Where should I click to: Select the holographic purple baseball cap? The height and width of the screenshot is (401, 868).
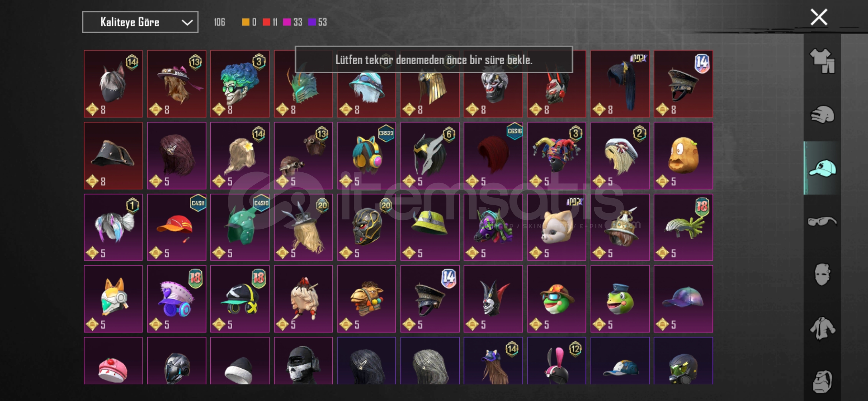(x=683, y=299)
